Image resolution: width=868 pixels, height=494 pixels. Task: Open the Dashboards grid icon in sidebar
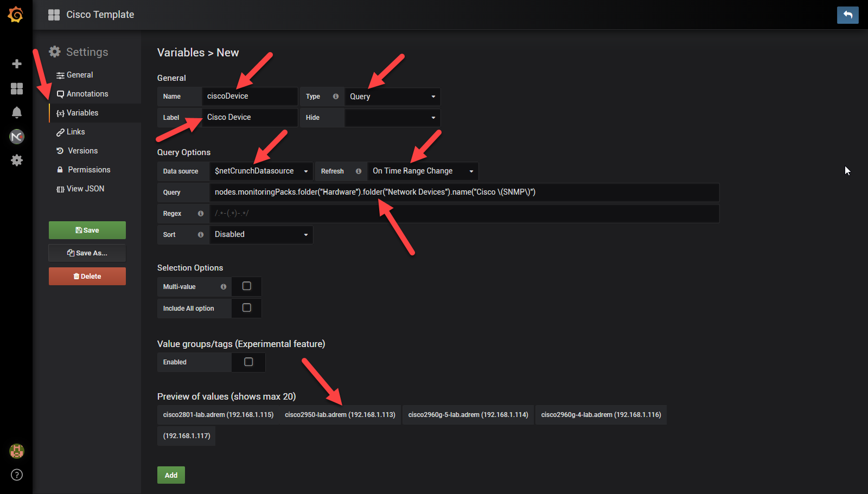click(17, 88)
